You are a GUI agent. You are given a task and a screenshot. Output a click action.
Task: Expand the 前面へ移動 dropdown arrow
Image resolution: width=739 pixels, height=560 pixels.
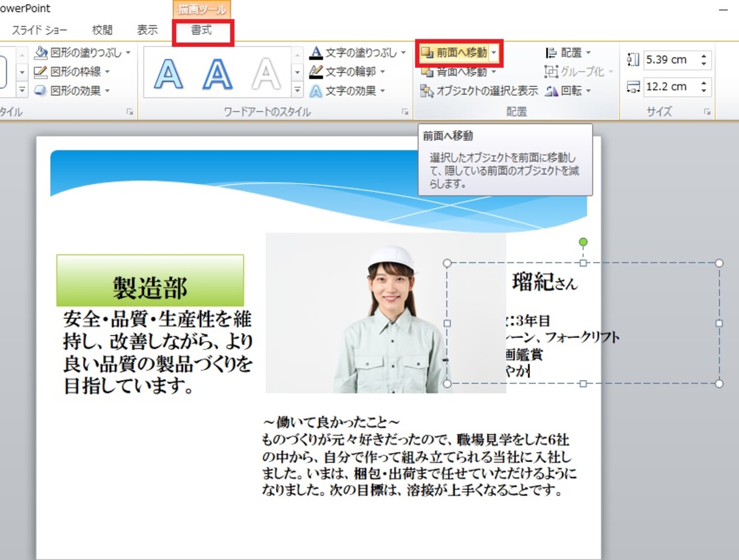point(494,53)
